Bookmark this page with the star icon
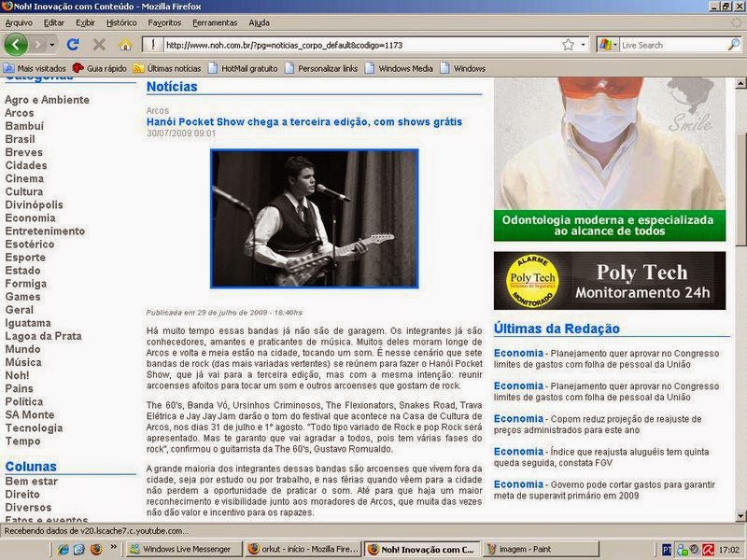 click(x=568, y=45)
